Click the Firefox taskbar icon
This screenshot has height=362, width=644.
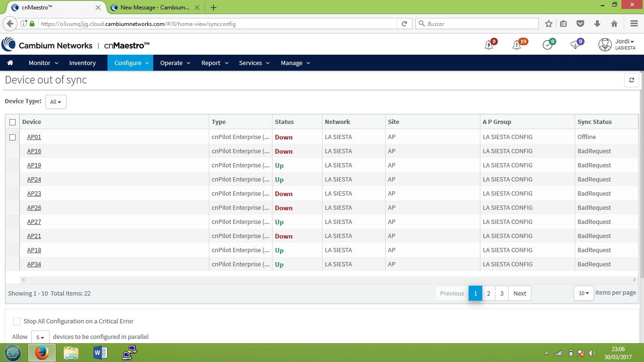[x=42, y=353]
